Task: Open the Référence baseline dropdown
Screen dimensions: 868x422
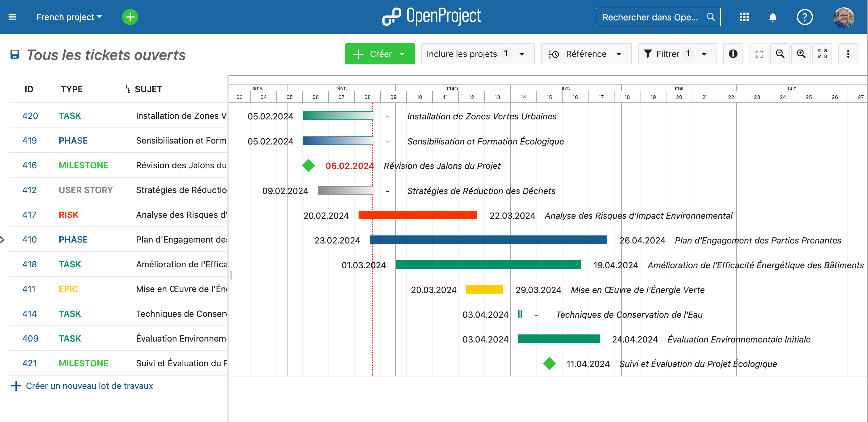Action: coord(586,54)
